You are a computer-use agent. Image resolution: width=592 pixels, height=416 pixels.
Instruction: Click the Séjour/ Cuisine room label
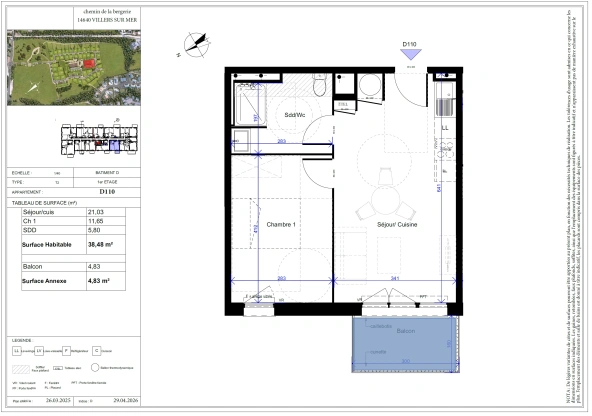[397, 225]
